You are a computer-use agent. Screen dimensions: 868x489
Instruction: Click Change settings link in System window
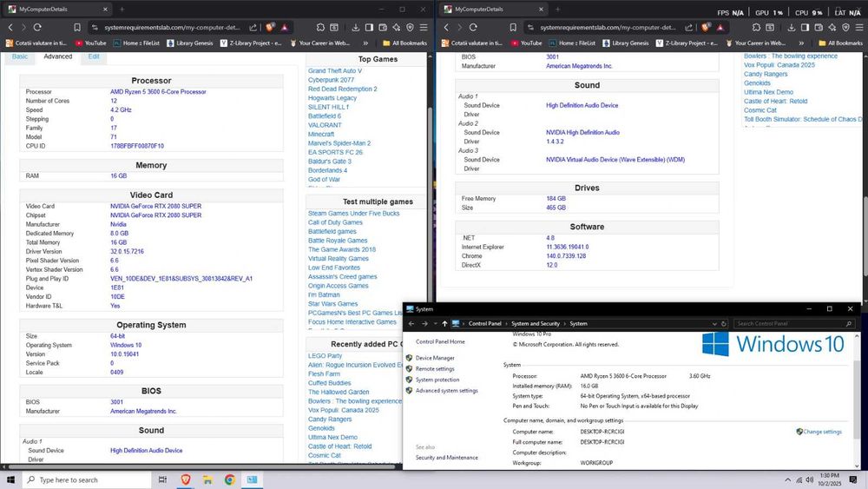[x=822, y=432]
